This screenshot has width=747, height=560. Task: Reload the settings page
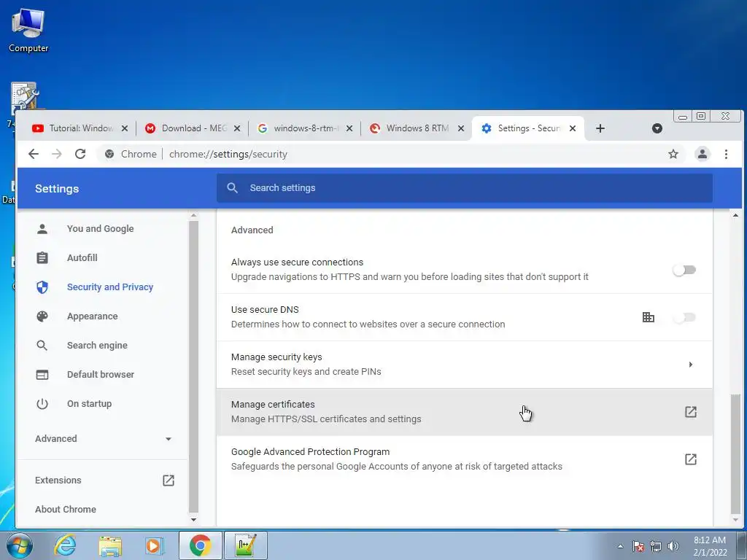80,154
